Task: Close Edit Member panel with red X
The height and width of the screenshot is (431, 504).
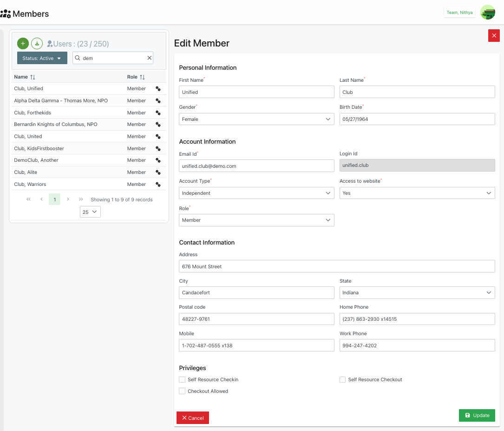Action: click(494, 36)
